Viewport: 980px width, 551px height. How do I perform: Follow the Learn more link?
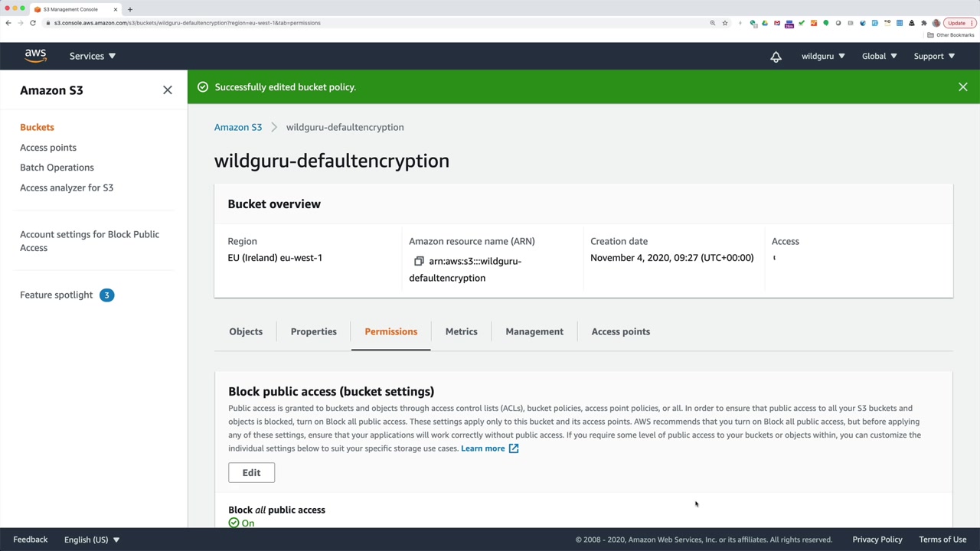482,448
